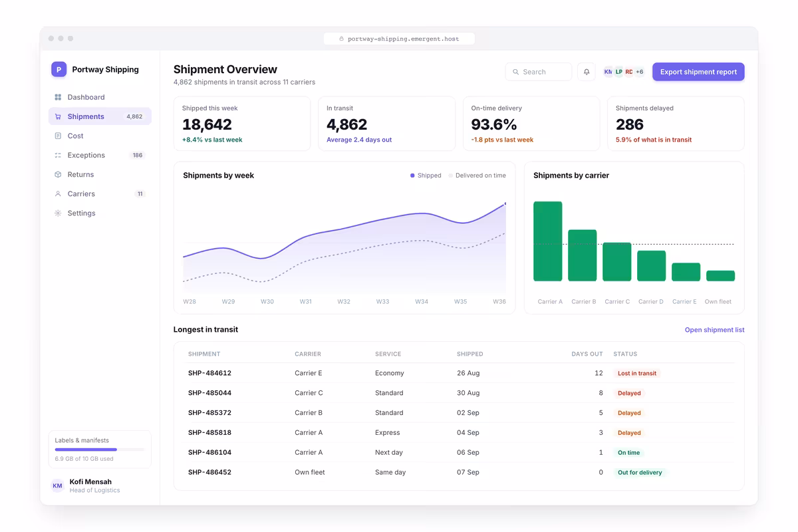The width and height of the screenshot is (798, 532).
Task: Click the browser address bar URL
Action: 399,39
